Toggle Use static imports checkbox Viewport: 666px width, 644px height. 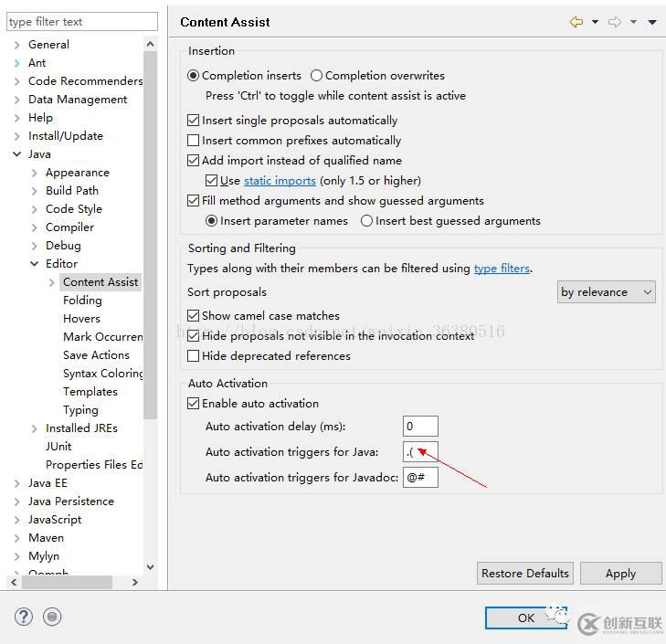[211, 181]
